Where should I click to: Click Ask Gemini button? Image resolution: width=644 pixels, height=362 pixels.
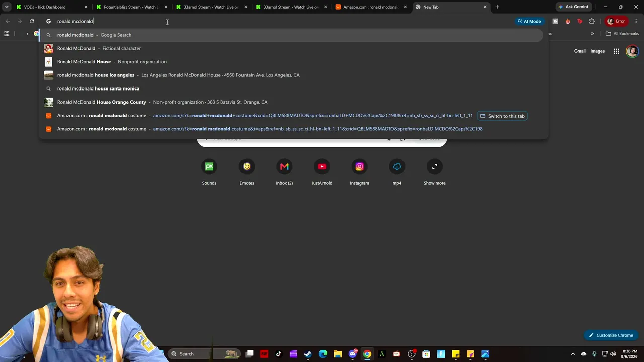(573, 7)
